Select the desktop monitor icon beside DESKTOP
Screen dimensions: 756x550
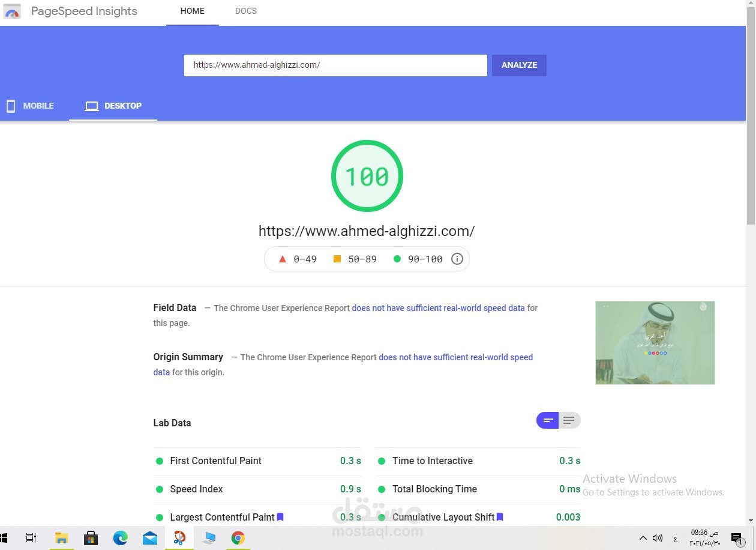(x=91, y=106)
